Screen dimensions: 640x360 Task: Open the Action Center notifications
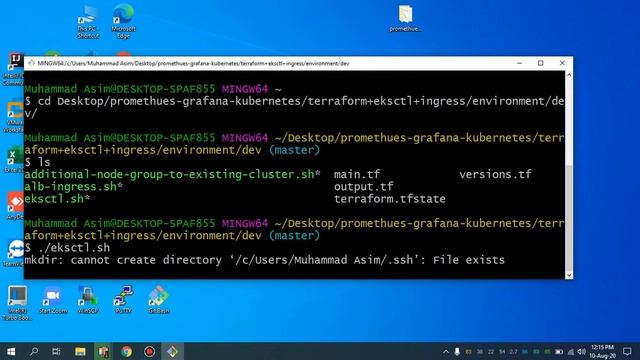[x=627, y=351]
